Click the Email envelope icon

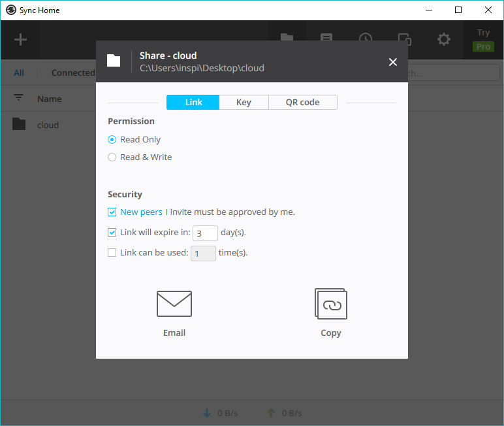tap(174, 304)
